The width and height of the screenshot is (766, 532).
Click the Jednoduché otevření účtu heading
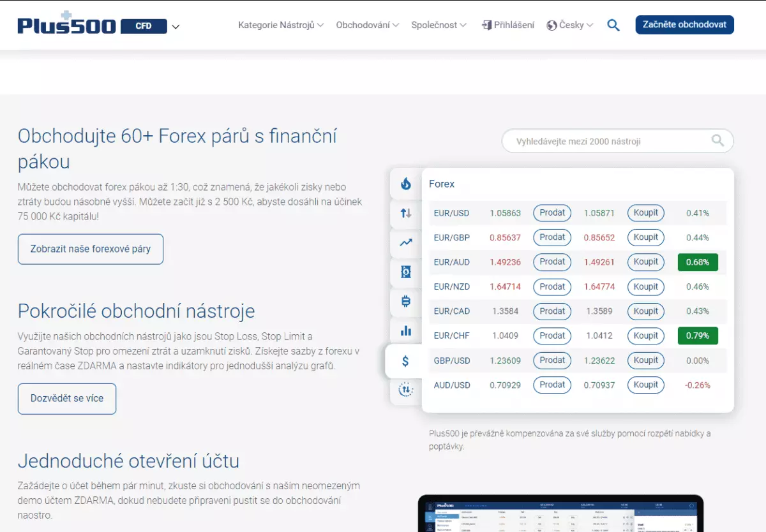pos(128,461)
